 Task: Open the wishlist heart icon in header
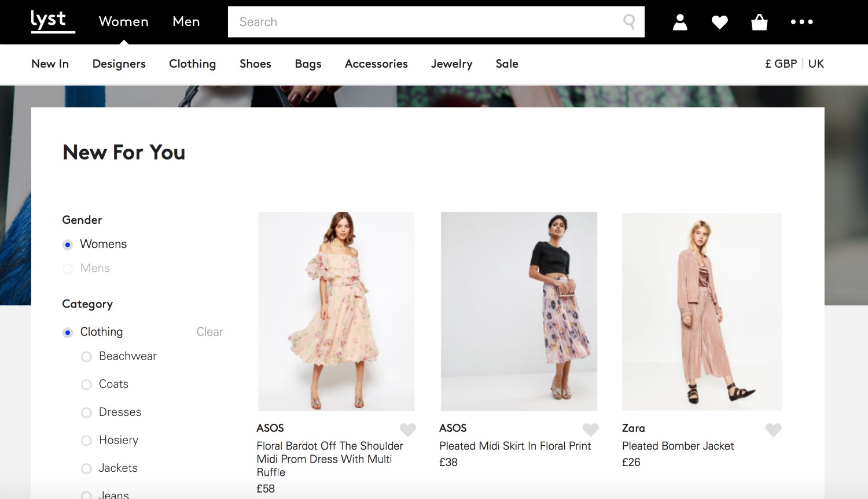719,22
